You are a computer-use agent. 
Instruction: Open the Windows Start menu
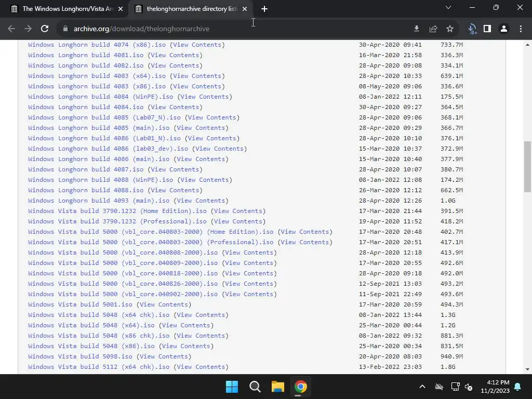pos(232,387)
